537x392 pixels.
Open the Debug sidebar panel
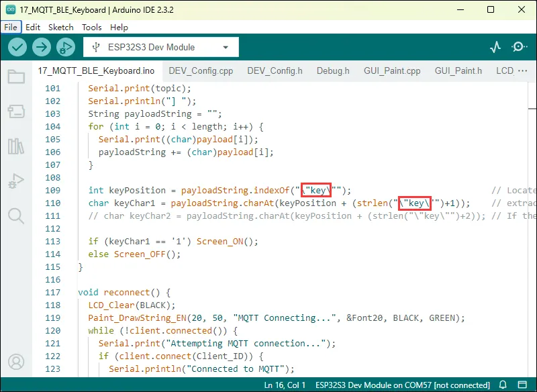pyautogui.click(x=16, y=181)
